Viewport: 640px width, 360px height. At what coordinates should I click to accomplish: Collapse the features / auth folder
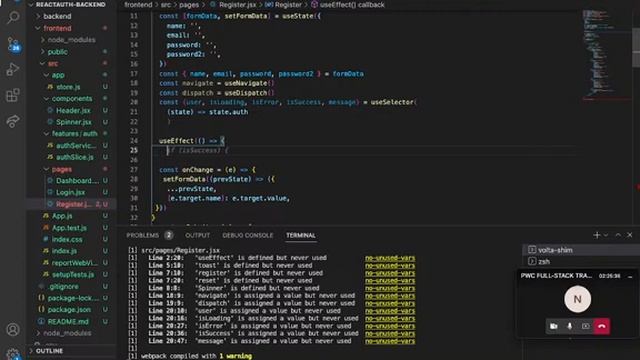tap(74, 133)
